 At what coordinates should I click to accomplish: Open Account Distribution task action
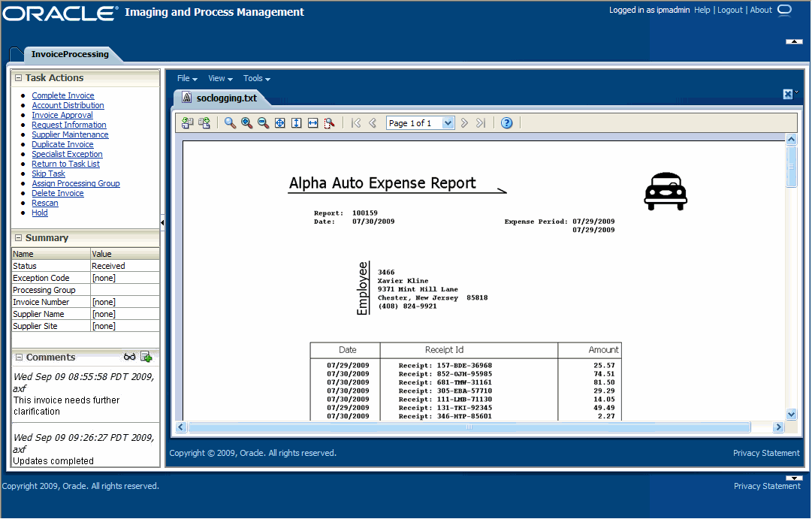coord(68,105)
